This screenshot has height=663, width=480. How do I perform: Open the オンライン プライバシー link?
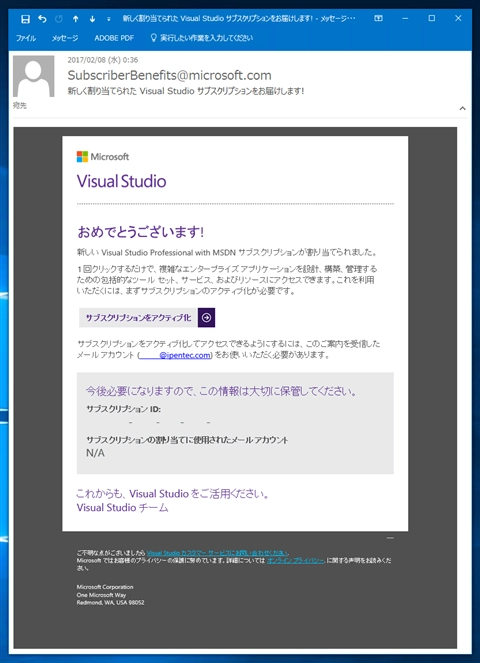[x=296, y=560]
